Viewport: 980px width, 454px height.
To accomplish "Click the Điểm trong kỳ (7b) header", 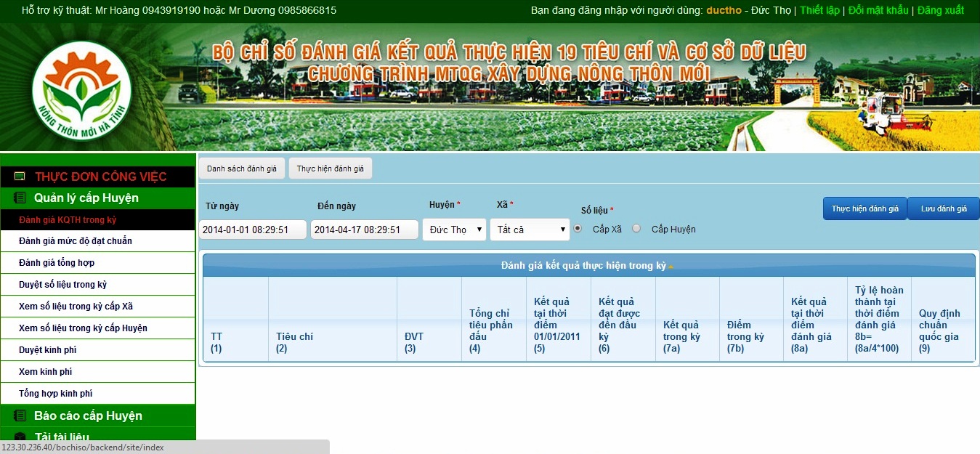I will tap(752, 319).
